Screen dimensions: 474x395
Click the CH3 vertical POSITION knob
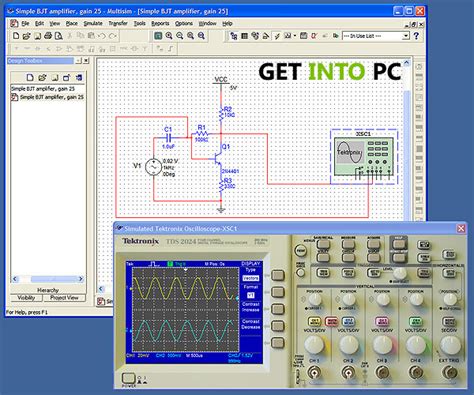382,300
